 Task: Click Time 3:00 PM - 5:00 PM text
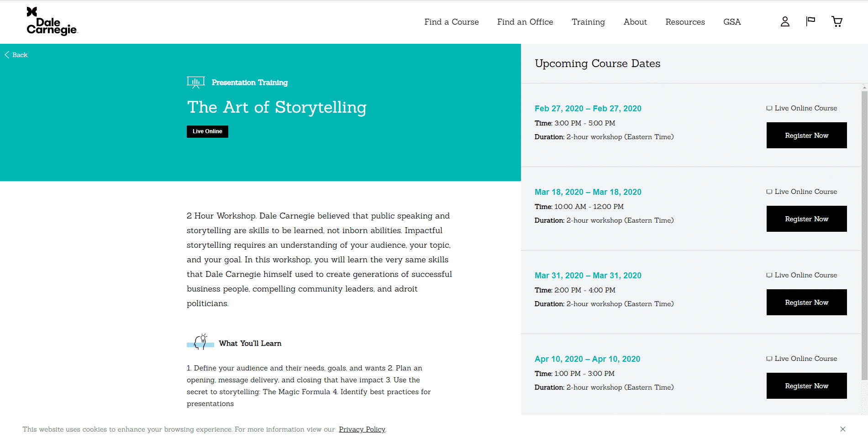[575, 123]
